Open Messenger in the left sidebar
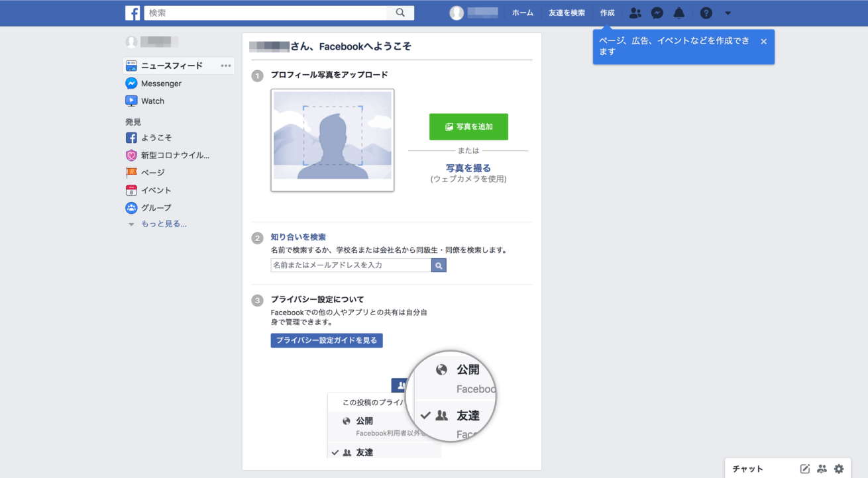 161,83
